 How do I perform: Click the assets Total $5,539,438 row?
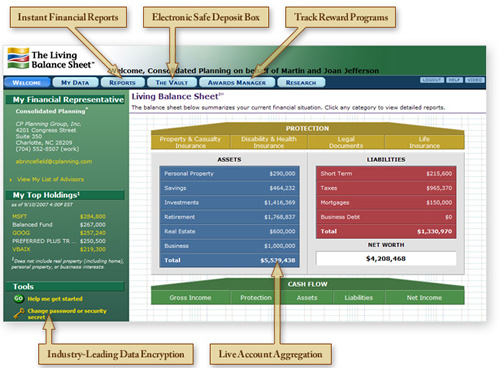(229, 260)
